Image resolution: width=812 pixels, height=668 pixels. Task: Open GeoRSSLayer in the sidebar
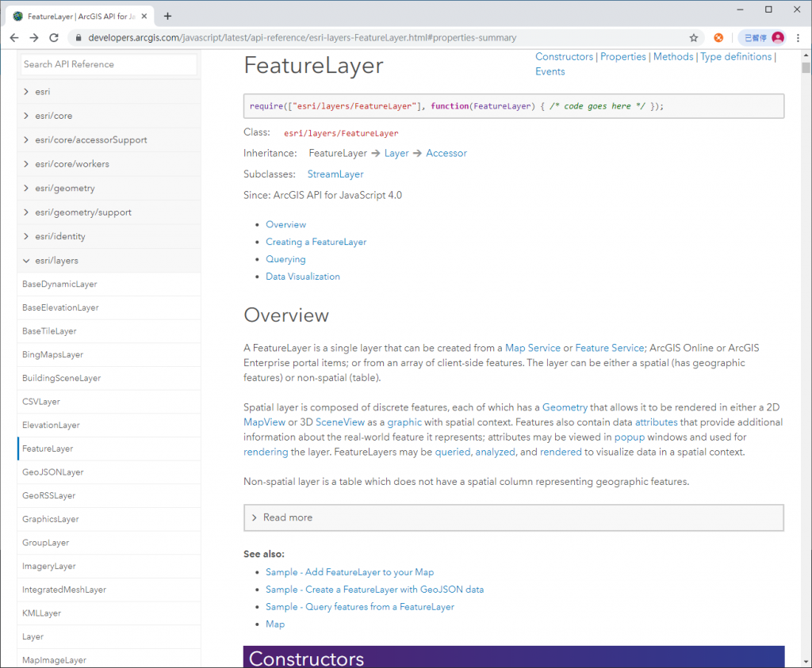(109, 496)
